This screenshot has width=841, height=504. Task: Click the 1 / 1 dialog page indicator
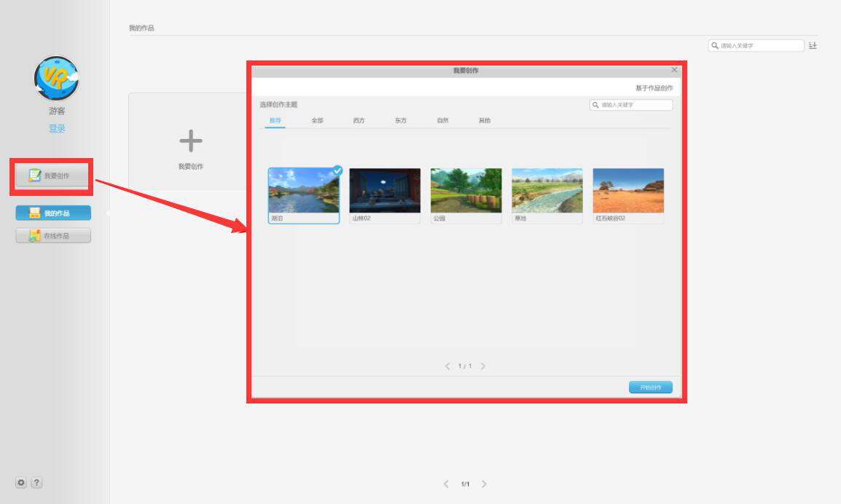[x=465, y=366]
